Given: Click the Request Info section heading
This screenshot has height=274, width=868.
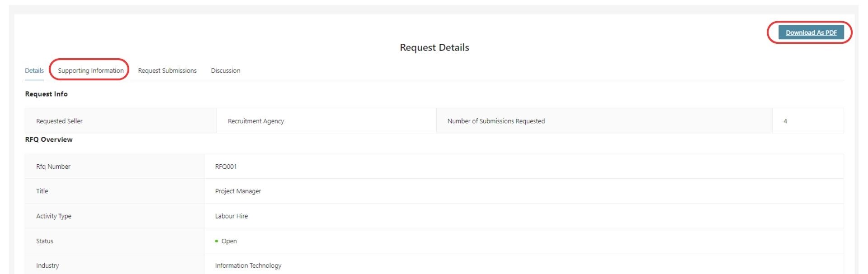Looking at the screenshot, I should click(x=46, y=94).
